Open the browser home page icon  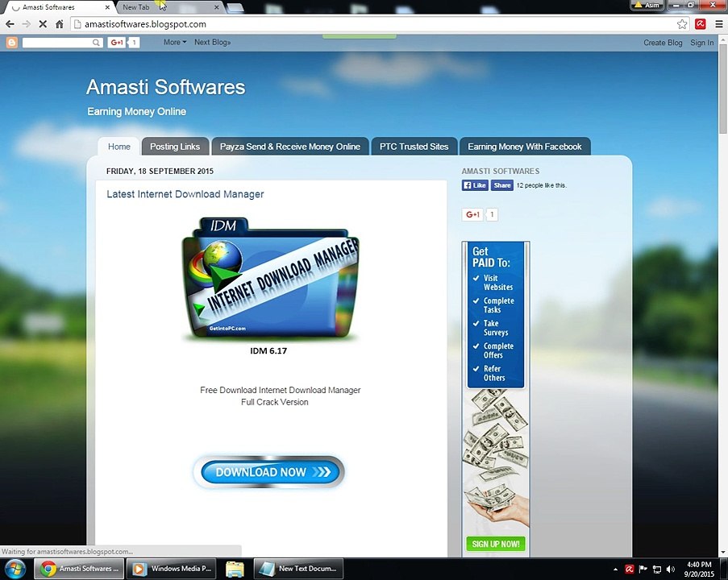point(60,24)
